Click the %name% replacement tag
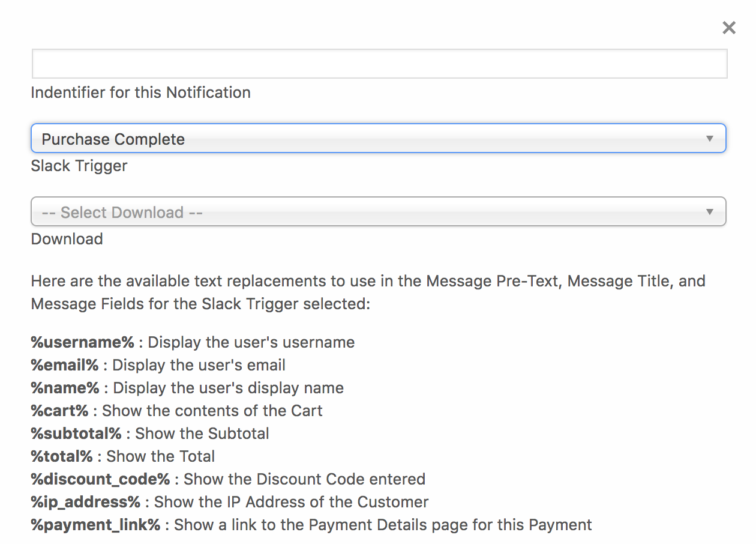The width and height of the screenshot is (756, 544). point(65,388)
